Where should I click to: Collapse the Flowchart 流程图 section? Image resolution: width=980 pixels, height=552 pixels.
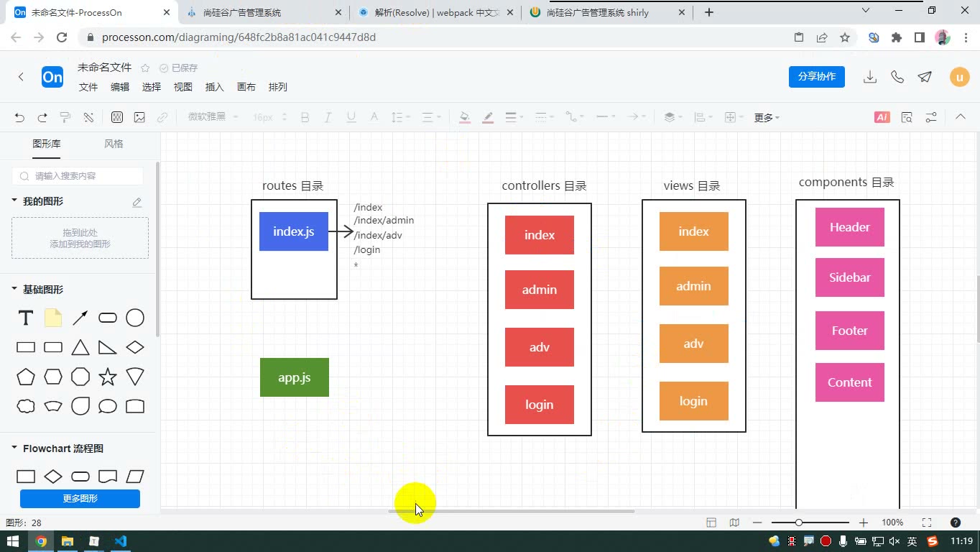point(14,448)
